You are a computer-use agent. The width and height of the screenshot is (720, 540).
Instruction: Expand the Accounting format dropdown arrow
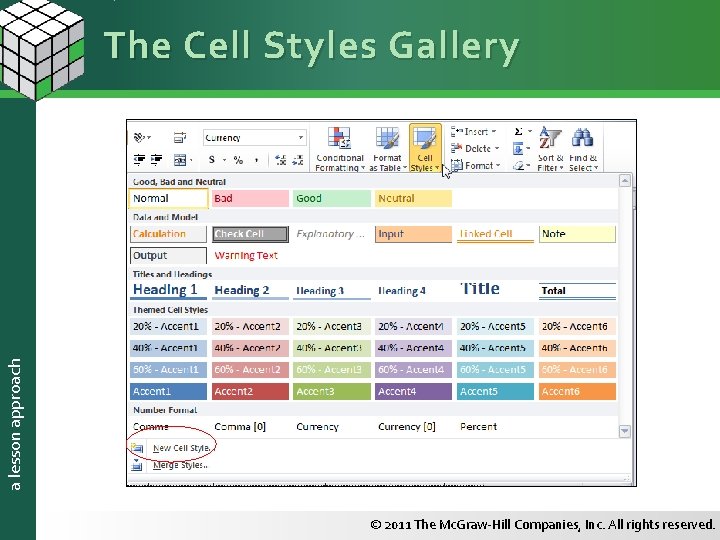click(x=225, y=160)
